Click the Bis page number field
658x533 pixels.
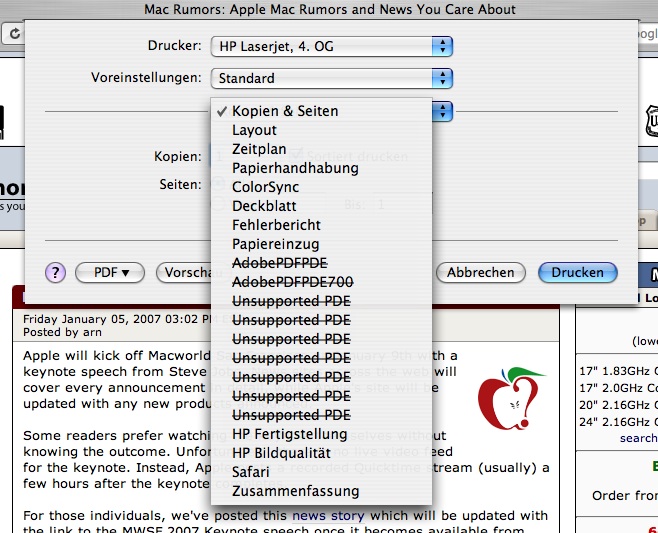point(402,204)
